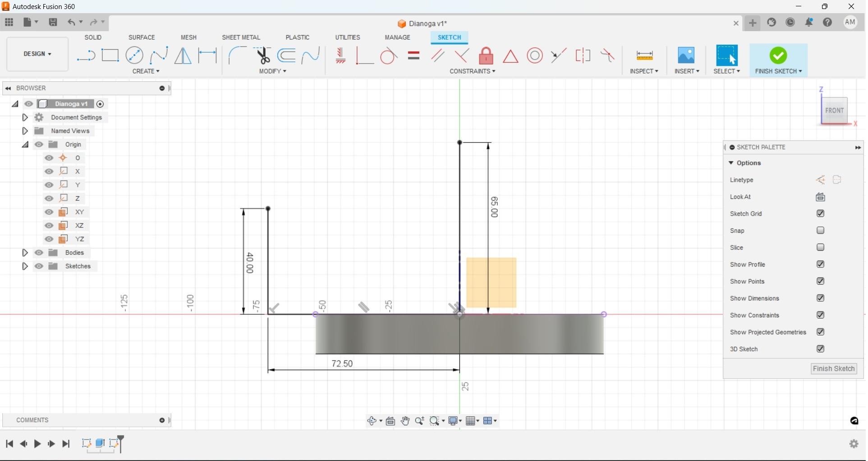Apply the Symmetry constraint
The width and height of the screenshot is (868, 461).
[x=583, y=55]
